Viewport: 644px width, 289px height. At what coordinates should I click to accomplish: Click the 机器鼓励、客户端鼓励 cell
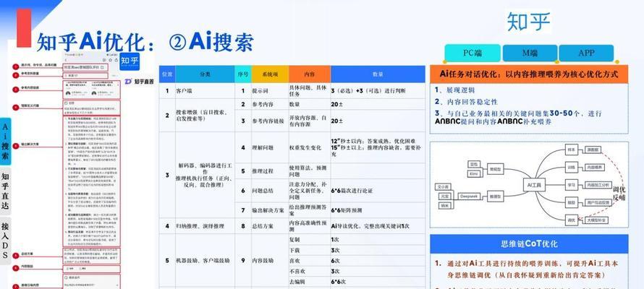coord(205,260)
